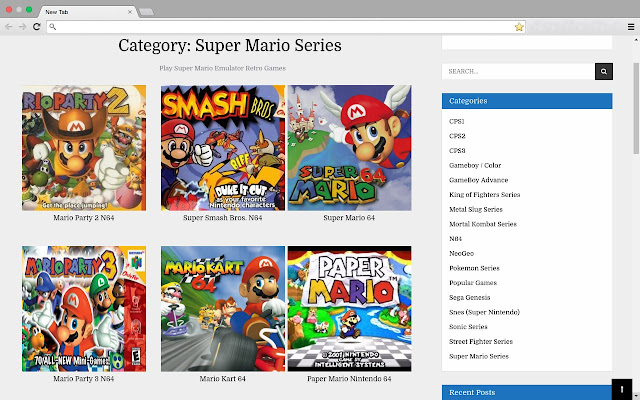Select the New Tab browser tab
Screen dimensions: 640x400
point(87,12)
